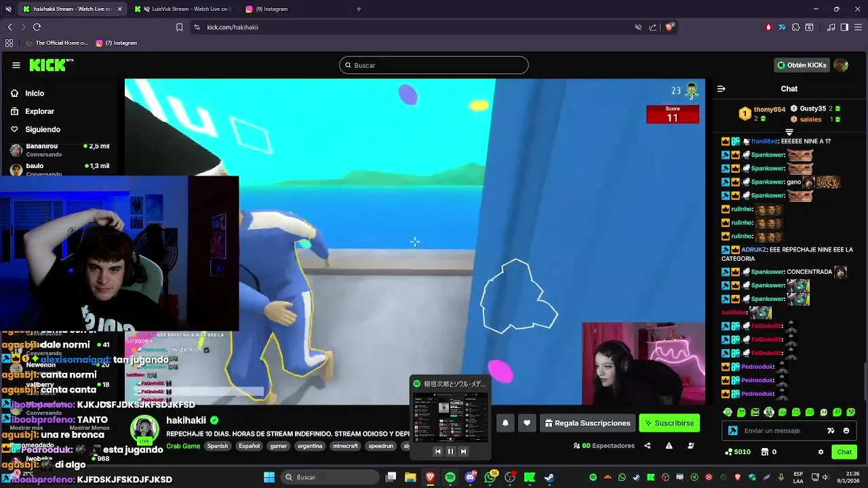This screenshot has height=488, width=868.
Task: Pause playback in media popup
Action: (450, 451)
